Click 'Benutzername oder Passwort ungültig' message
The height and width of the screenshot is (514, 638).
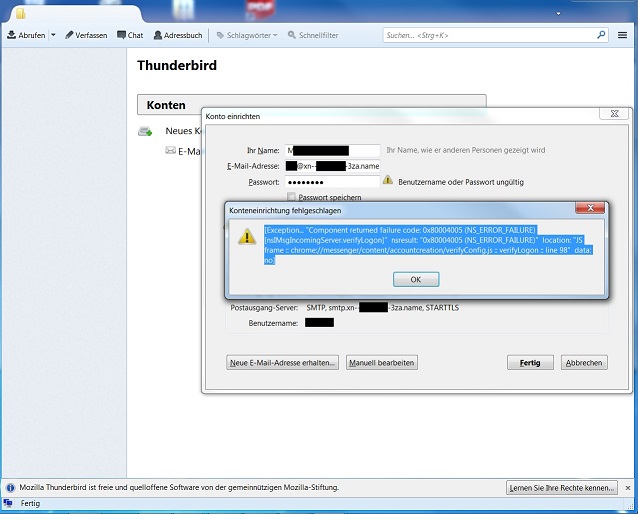pos(461,182)
